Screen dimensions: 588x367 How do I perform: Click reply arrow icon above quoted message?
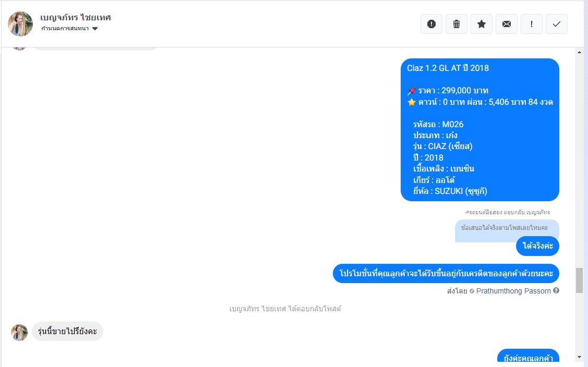[467, 212]
